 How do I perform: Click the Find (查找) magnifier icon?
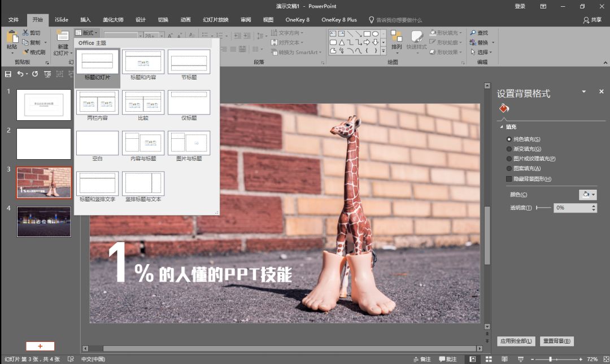coord(473,33)
